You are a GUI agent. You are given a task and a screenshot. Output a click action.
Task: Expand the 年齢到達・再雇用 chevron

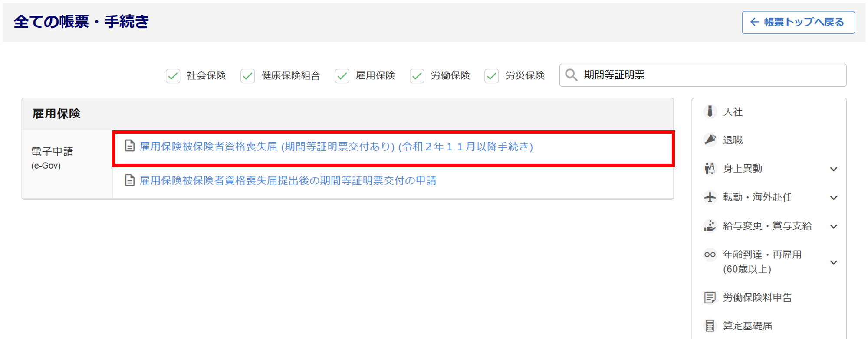coord(834,262)
